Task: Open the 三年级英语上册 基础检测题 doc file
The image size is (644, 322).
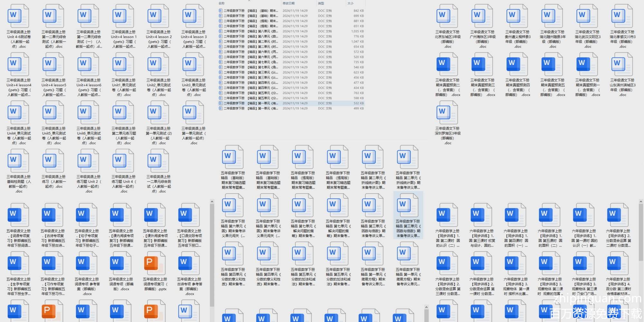Action: click(x=18, y=162)
